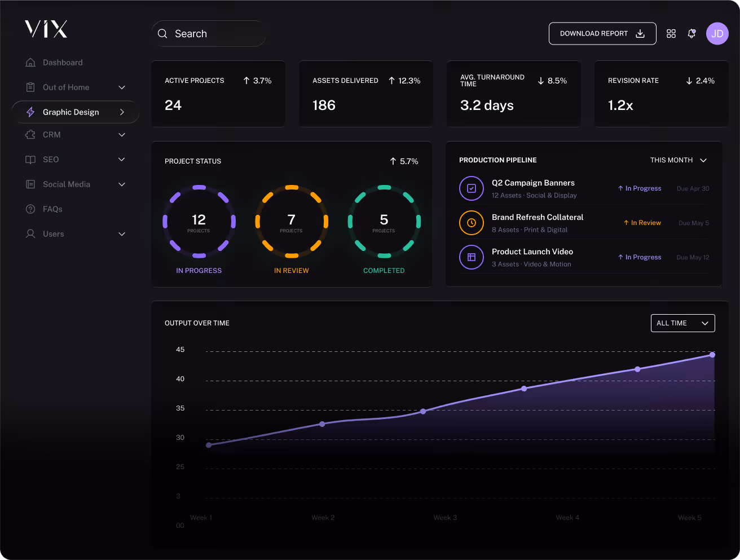740x560 pixels.
Task: Open the apps grid icon
Action: [x=671, y=34]
